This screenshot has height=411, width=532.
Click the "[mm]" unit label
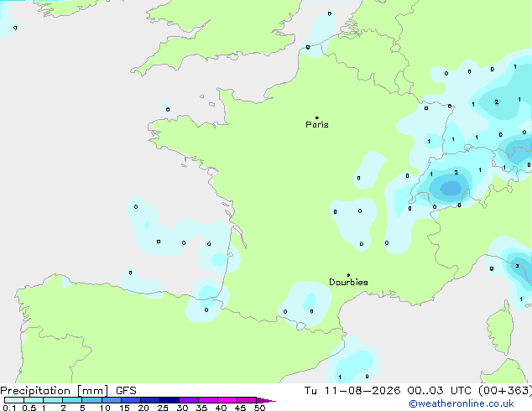tap(93, 391)
